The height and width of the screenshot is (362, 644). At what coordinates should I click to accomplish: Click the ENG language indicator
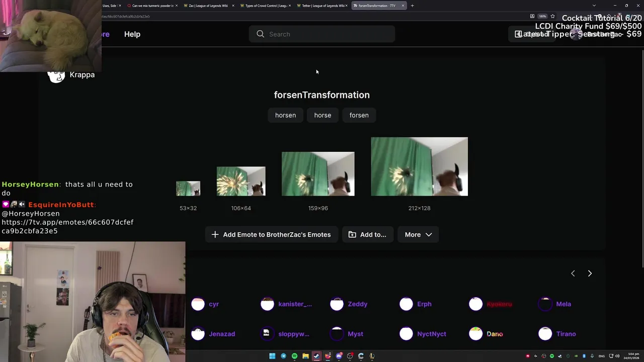[x=602, y=356]
